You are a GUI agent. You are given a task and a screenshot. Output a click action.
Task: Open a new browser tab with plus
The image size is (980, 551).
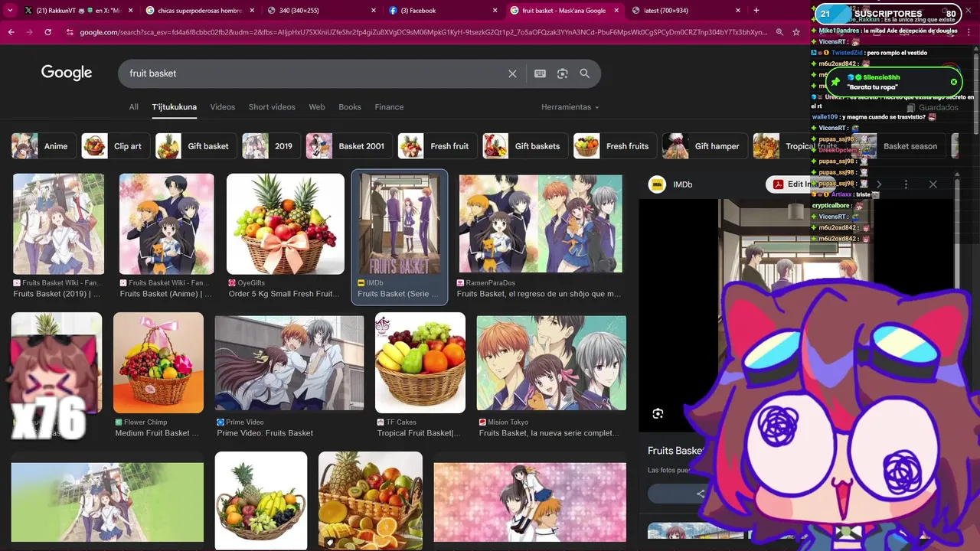point(756,10)
